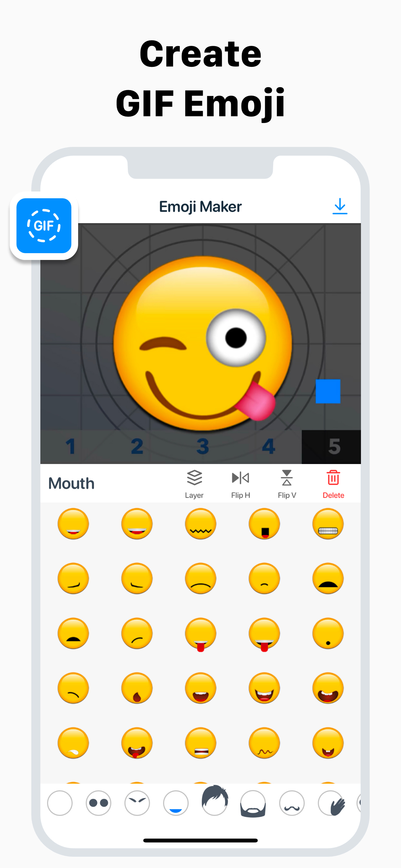This screenshot has width=401, height=868.
Task: Choose the small dot mouth
Action: coord(328,634)
